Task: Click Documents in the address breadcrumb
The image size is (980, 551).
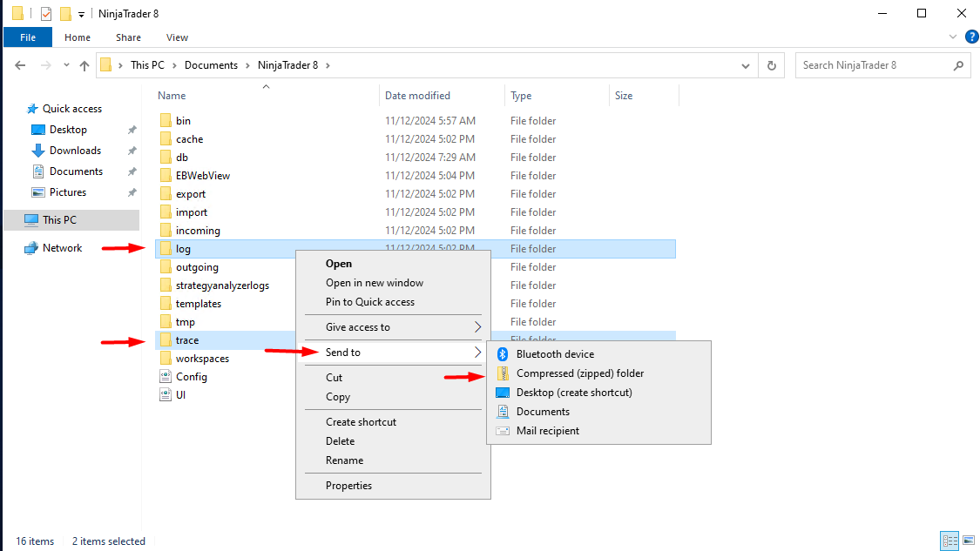Action: tap(211, 65)
